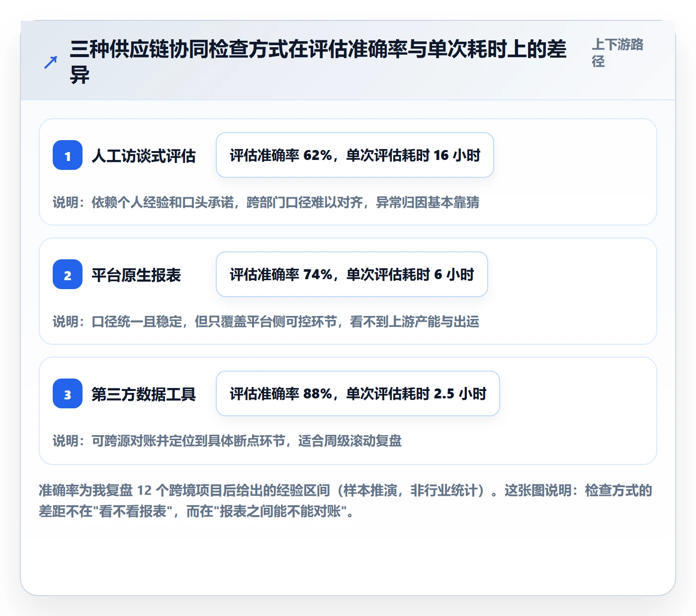The height and width of the screenshot is (616, 696).
Task: Select the title about 三种供应链协同检查方式
Action: 318,62
